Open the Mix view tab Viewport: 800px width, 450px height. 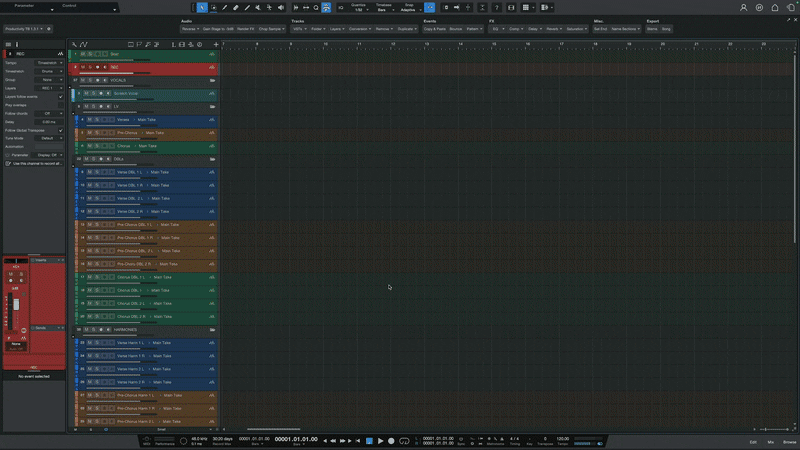pos(770,441)
